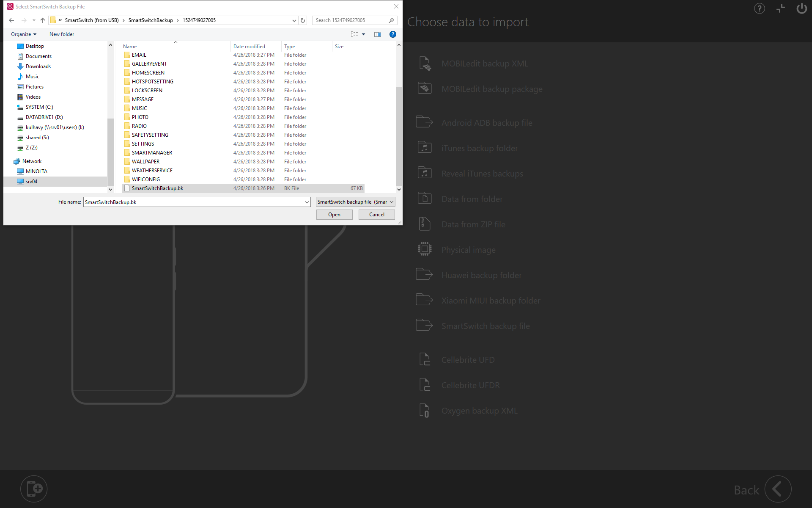
Task: Click the search magnifier icon
Action: click(392, 20)
